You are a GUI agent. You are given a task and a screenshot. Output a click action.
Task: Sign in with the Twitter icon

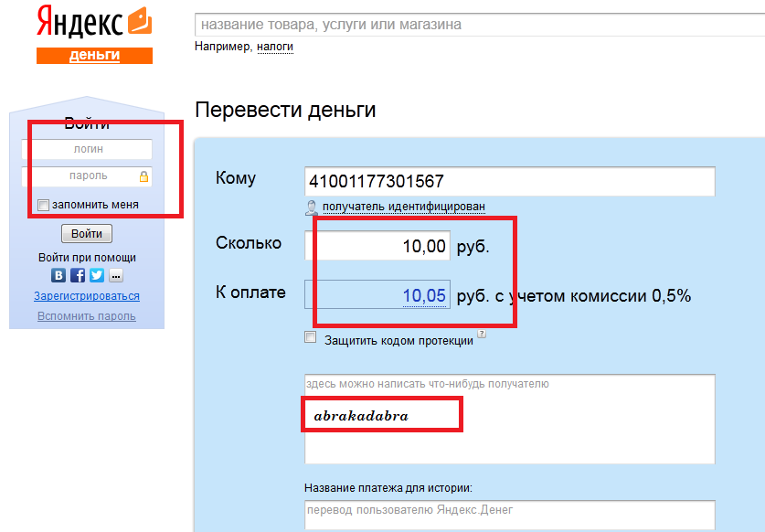pos(96,274)
